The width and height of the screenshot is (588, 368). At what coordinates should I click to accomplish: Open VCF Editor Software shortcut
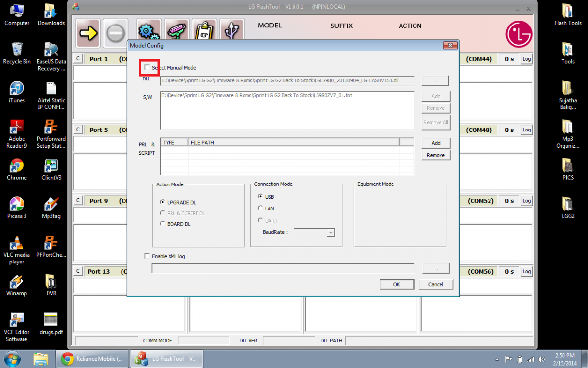[17, 327]
